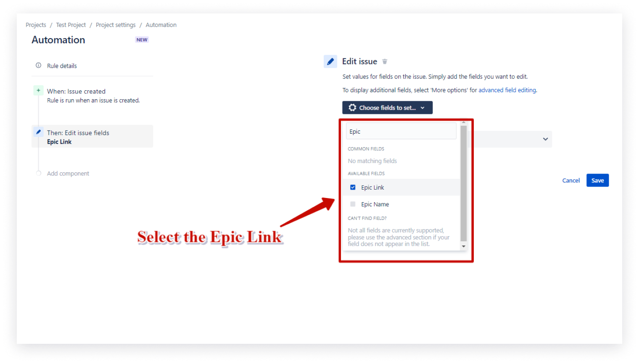
Task: Click the gear icon on Choose fields button
Action: tap(352, 108)
